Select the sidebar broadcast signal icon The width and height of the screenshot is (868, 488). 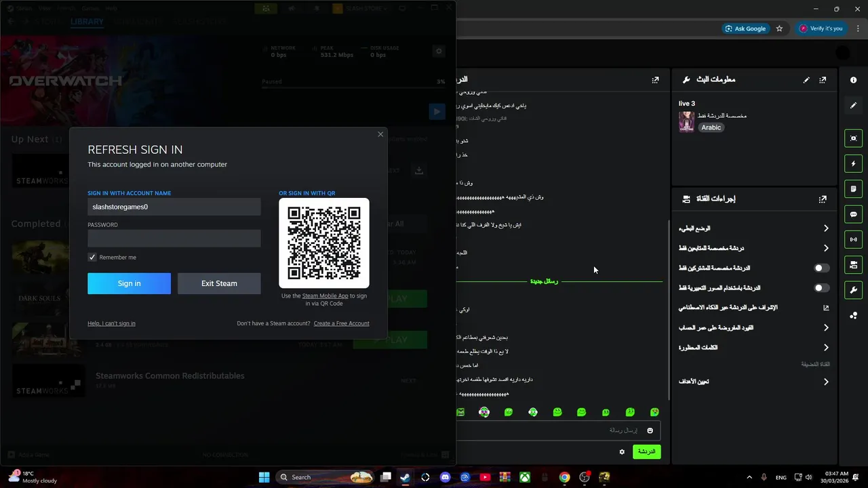point(853,239)
